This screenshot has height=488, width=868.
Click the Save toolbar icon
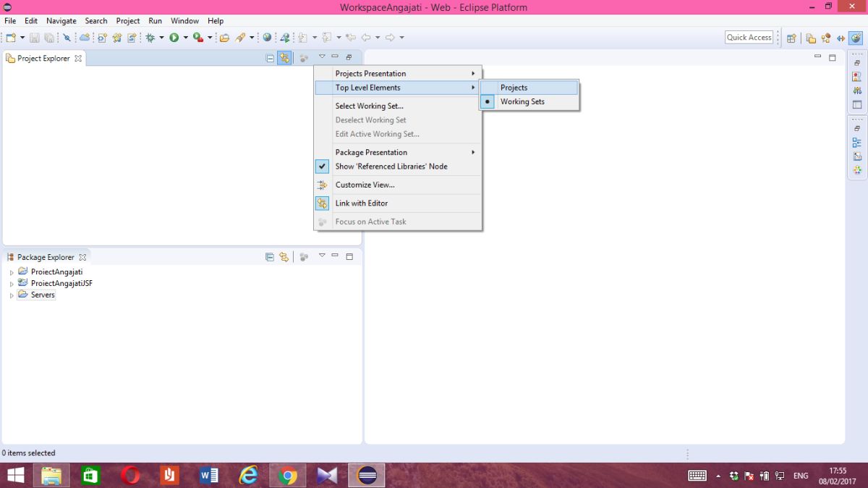34,38
